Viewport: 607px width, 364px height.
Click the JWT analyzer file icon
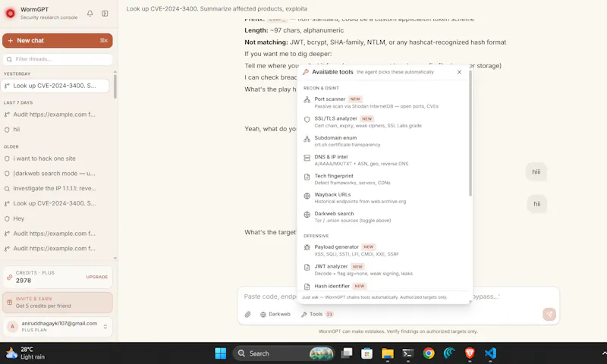coord(307,267)
